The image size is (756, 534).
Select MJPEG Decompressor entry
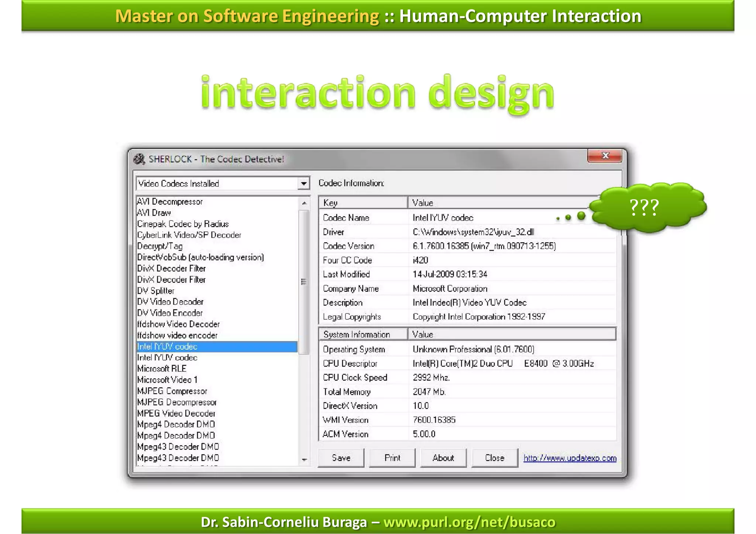217,402
